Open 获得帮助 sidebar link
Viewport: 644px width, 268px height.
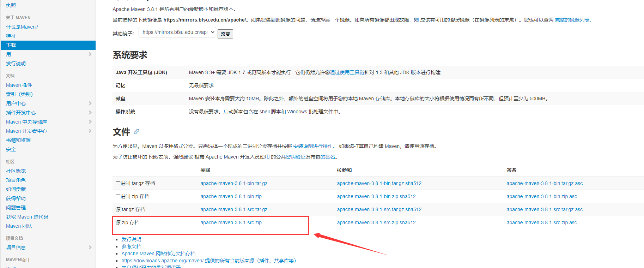coord(16,198)
